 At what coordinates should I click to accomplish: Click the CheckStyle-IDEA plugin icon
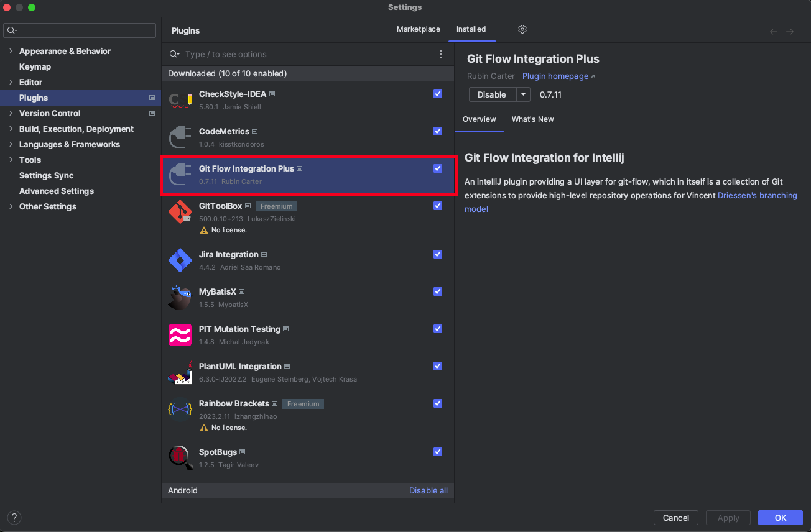coord(180,100)
